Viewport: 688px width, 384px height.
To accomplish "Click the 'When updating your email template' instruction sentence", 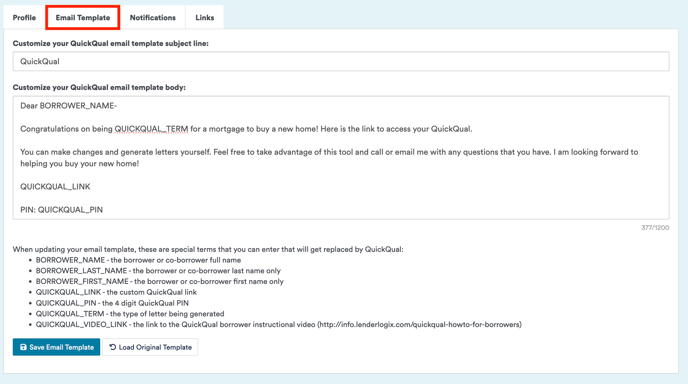I will click(208, 249).
